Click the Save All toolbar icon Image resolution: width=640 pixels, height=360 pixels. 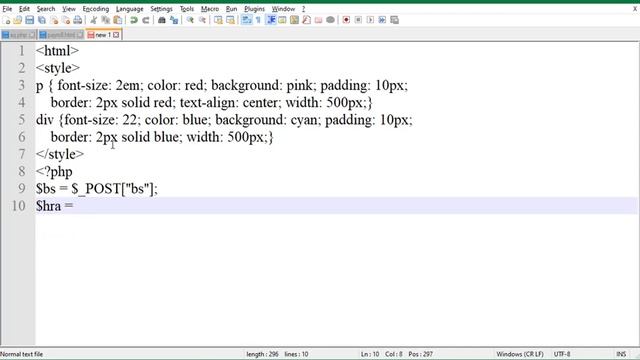[42, 20]
